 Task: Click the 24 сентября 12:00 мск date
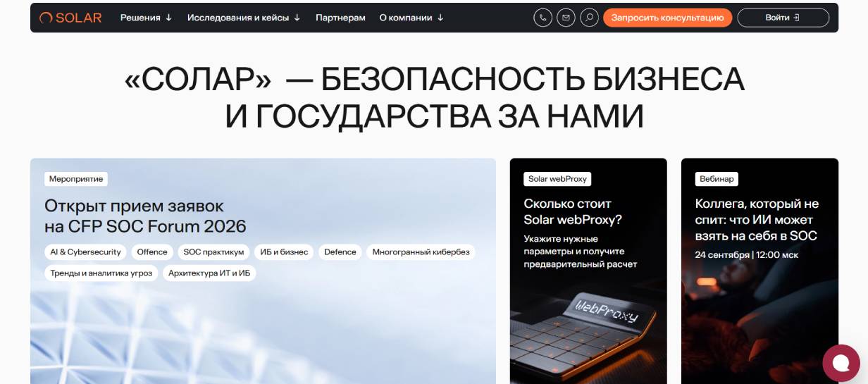coord(747,254)
